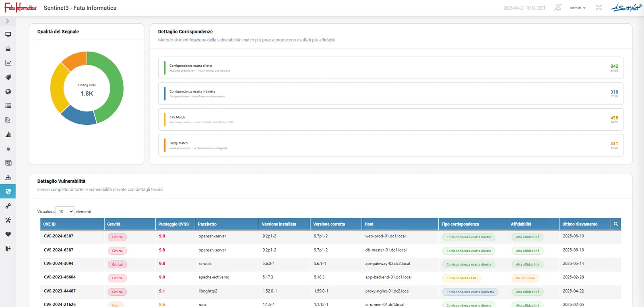Select the Corrispondenza esatta diretta card
644x307 pixels.
point(391,68)
